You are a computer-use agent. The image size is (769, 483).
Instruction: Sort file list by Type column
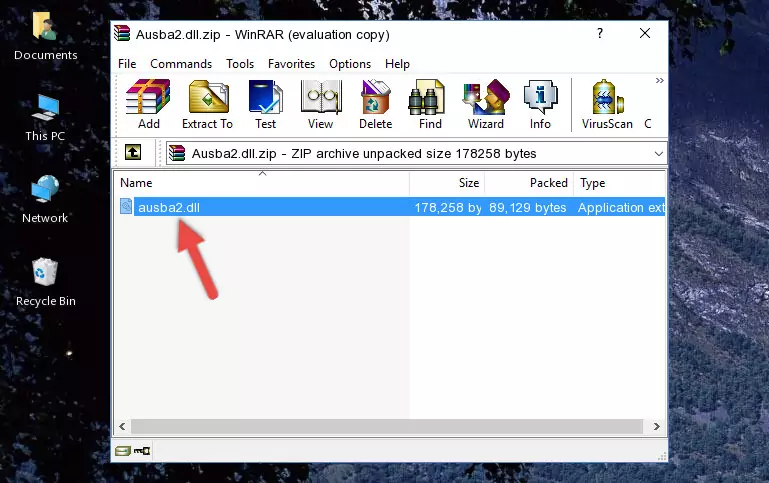tap(619, 183)
